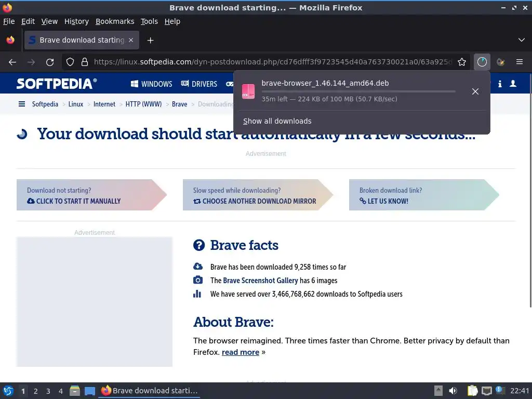Viewport: 532px width, 399px height.
Task: Click the removable media tray icon
Action: coord(438,391)
